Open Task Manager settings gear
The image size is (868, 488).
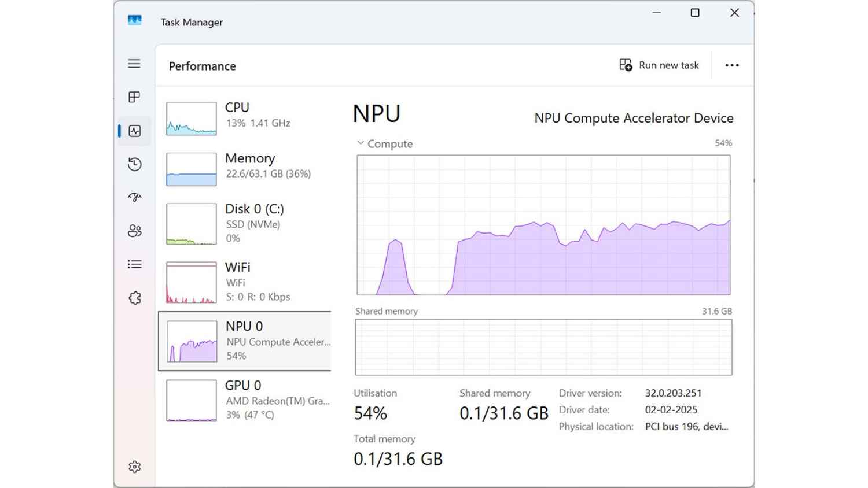click(134, 467)
